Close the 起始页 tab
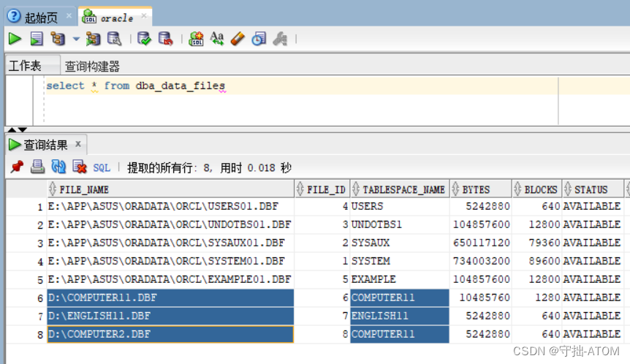 [69, 16]
